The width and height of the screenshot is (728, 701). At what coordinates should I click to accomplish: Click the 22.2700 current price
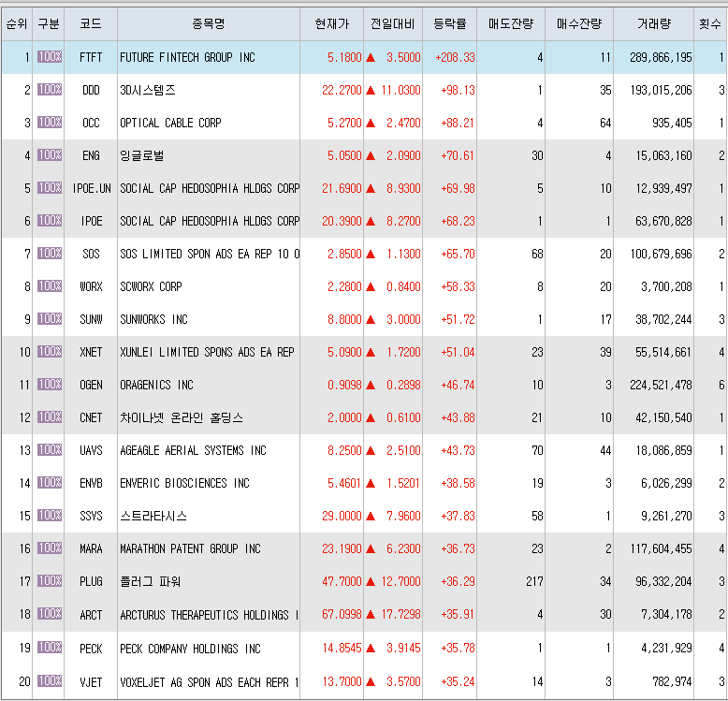[x=342, y=90]
